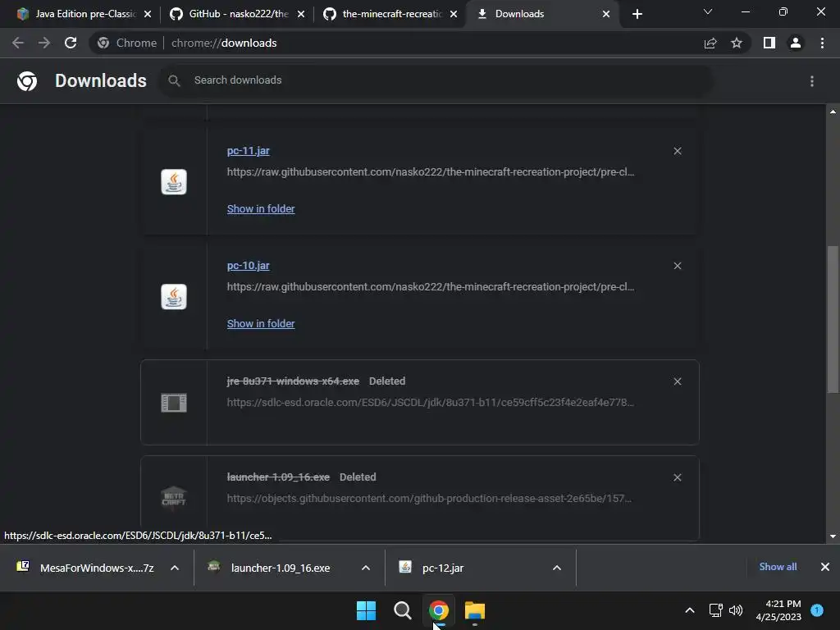This screenshot has height=630, width=840.
Task: Bookmark this page with the star icon
Action: (x=737, y=43)
